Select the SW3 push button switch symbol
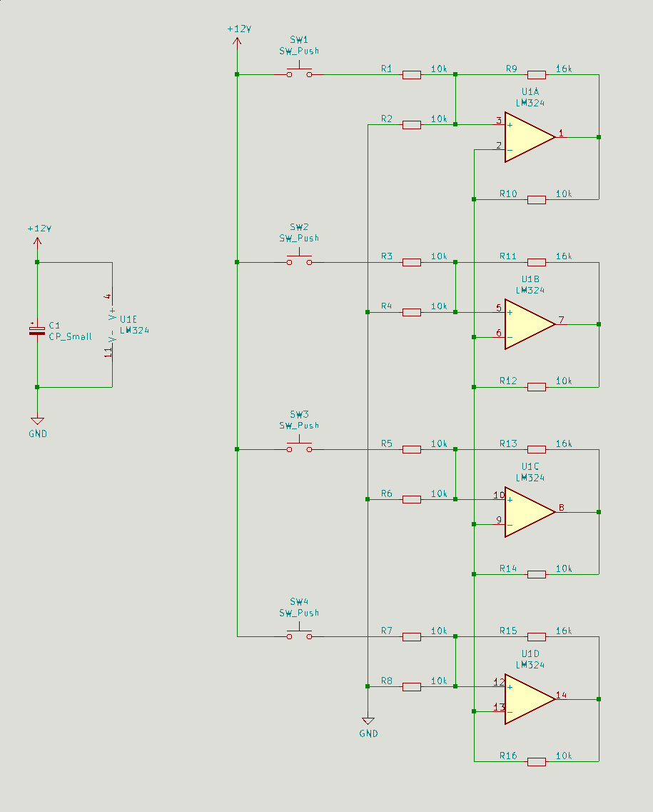This screenshot has height=812, width=653. point(299,448)
